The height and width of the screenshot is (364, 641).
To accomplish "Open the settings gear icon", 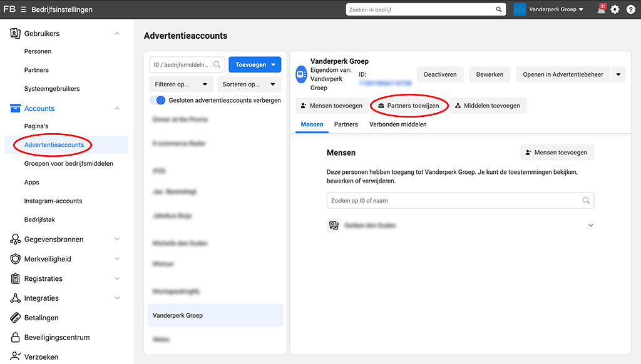I will point(615,9).
